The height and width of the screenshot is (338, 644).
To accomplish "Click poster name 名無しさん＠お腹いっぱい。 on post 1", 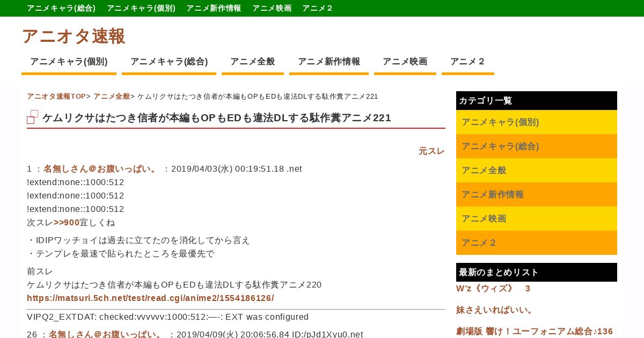I will (x=101, y=169).
